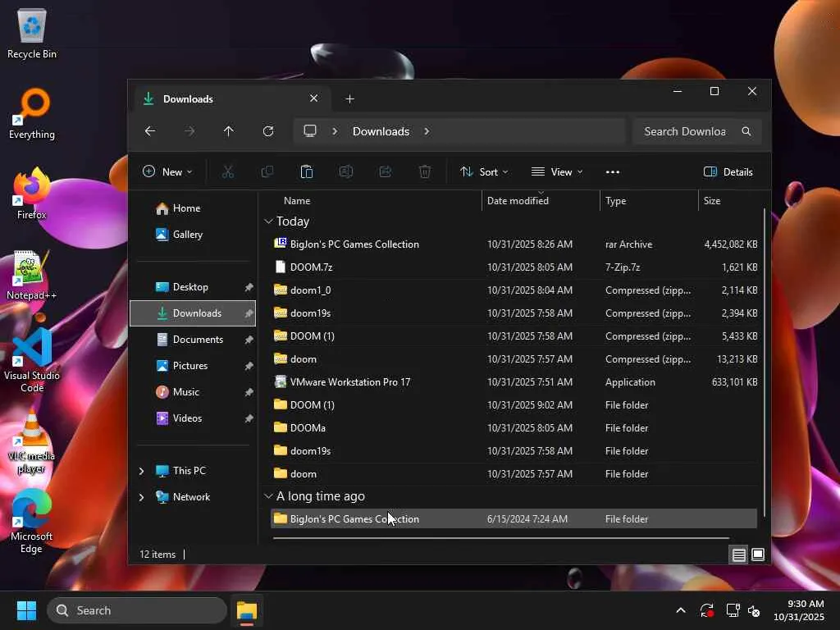Open Windows Start menu

[x=26, y=610]
